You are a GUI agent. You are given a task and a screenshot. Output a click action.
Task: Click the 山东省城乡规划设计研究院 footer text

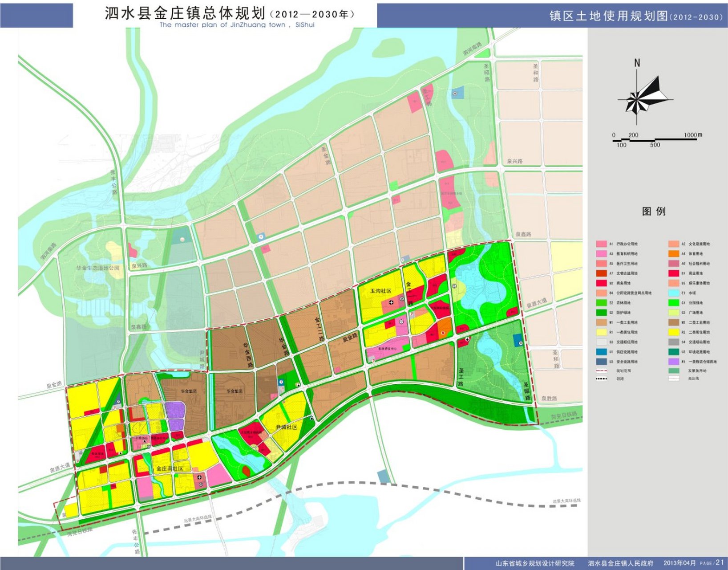coord(535,563)
